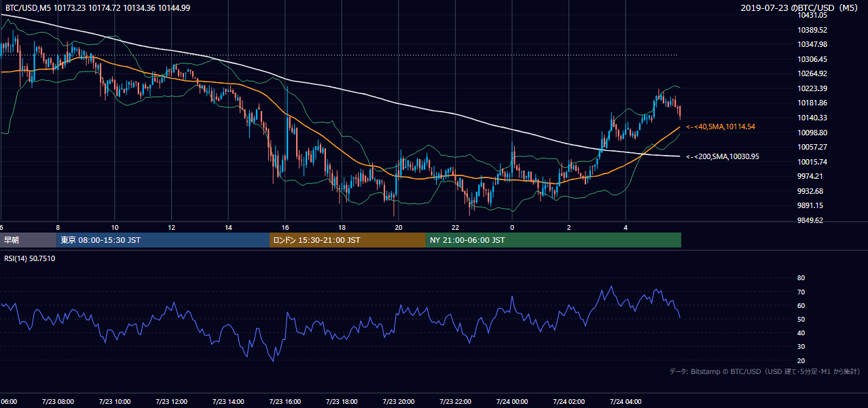868x408 pixels.
Task: Click the 7/23 10:00 time axis label
Action: pos(114,401)
